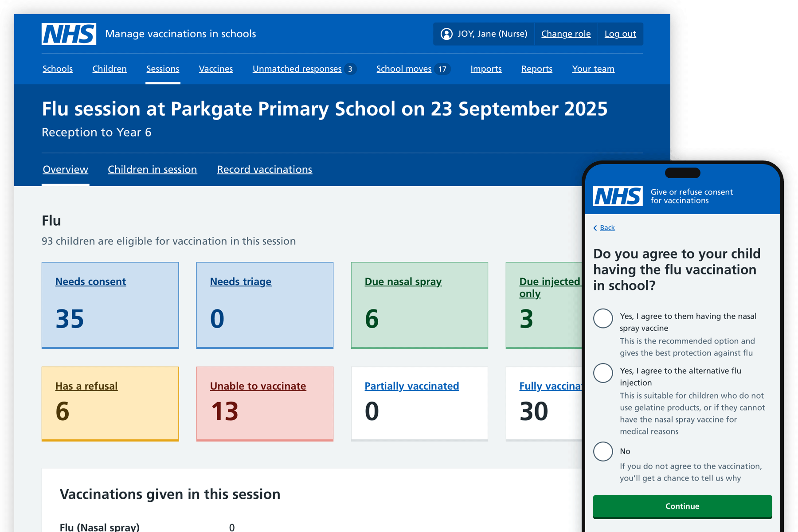Open the Fully vaccinated card link
798x532 pixels.
(x=550, y=386)
